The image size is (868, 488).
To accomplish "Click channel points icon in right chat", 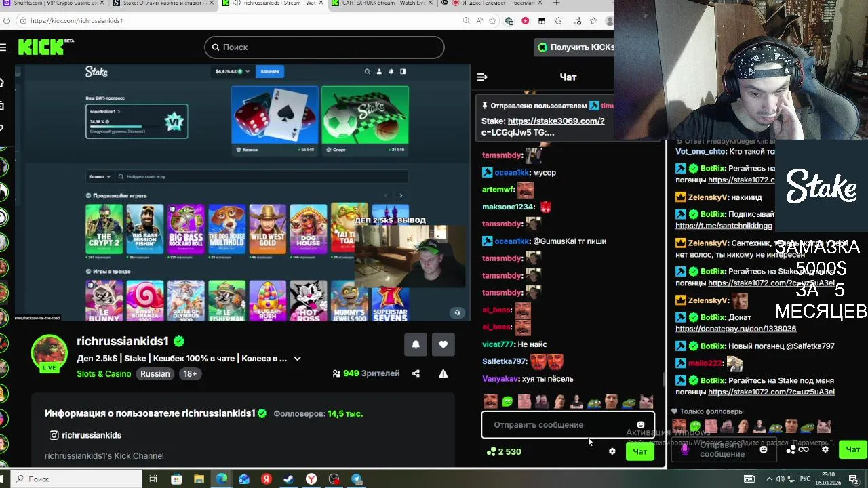I will pyautogui.click(x=791, y=449).
